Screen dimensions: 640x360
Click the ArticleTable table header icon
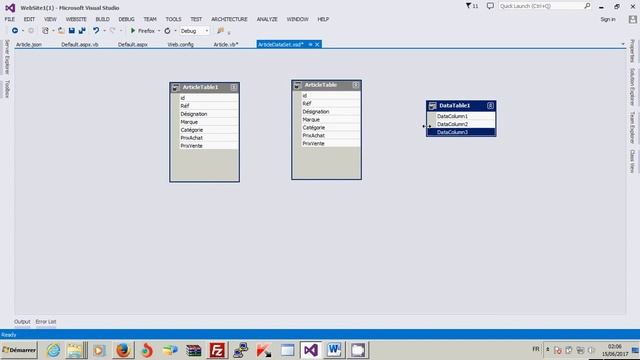pos(298,85)
